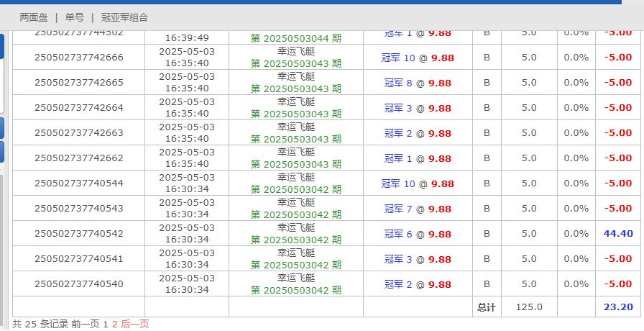Click order number 250502737742666
The width and height of the screenshot is (644, 331).
[x=78, y=58]
